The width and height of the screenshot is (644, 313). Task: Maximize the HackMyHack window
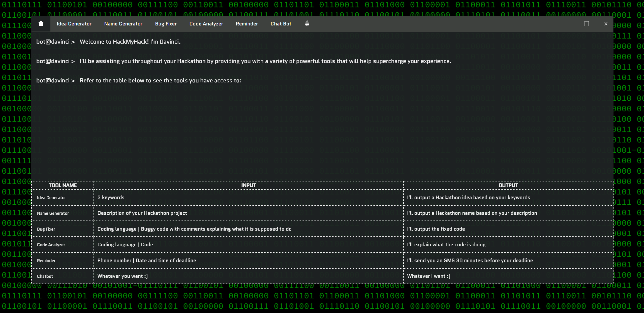click(586, 24)
